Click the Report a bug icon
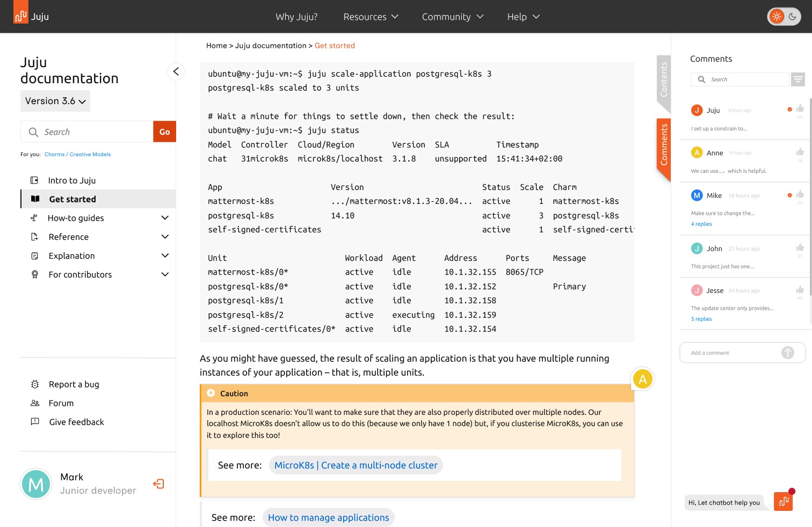 point(35,384)
